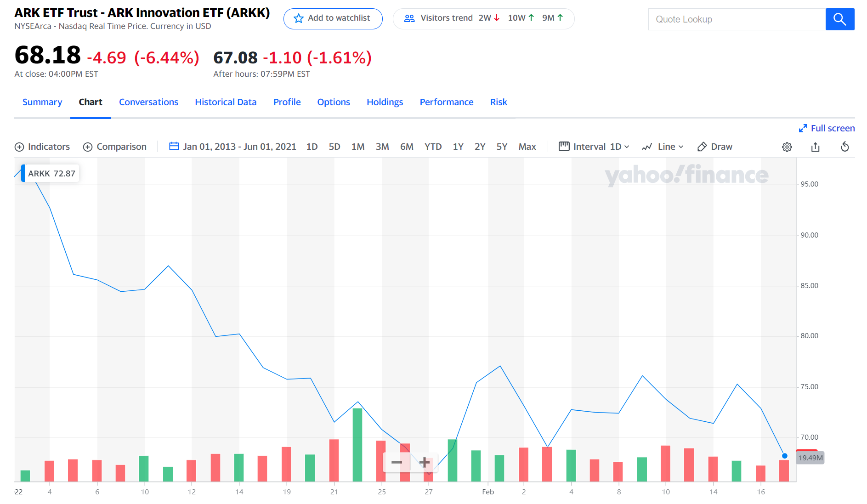Image resolution: width=867 pixels, height=504 pixels.
Task: Zoom out chart with minus button
Action: point(397,462)
